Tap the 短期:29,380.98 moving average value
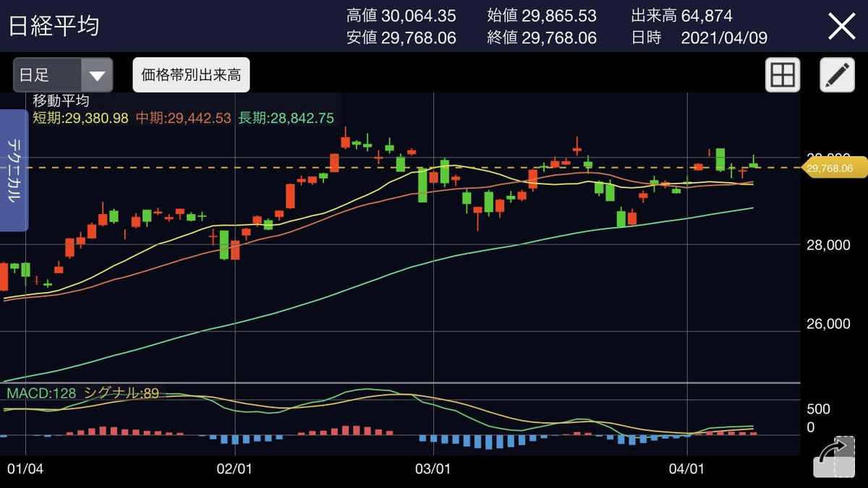Viewport: 868px width, 488px height. (x=80, y=117)
